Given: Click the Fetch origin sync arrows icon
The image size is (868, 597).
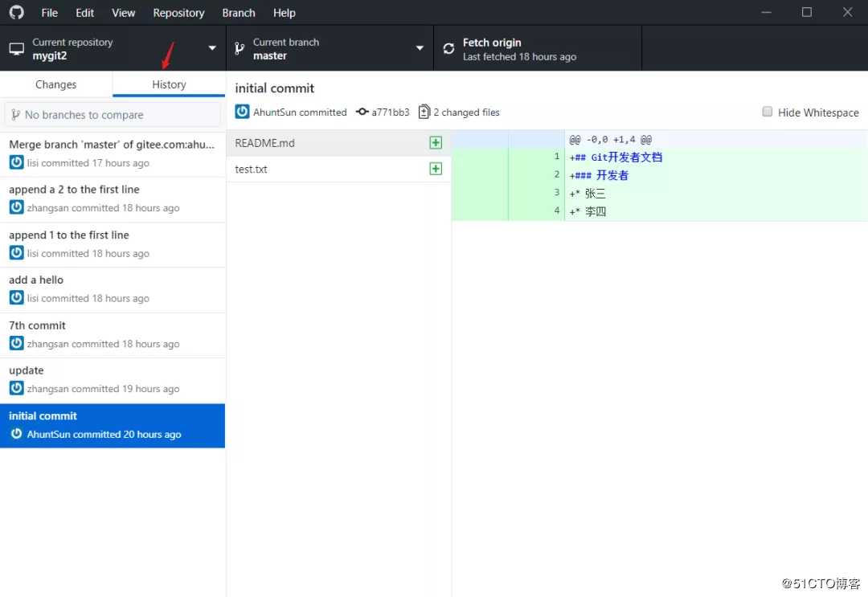Looking at the screenshot, I should (x=449, y=49).
